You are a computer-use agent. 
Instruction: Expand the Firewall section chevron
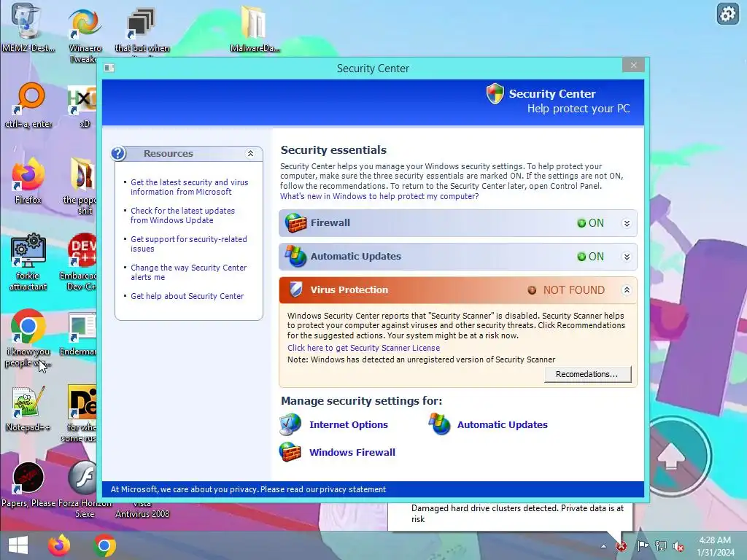click(627, 223)
